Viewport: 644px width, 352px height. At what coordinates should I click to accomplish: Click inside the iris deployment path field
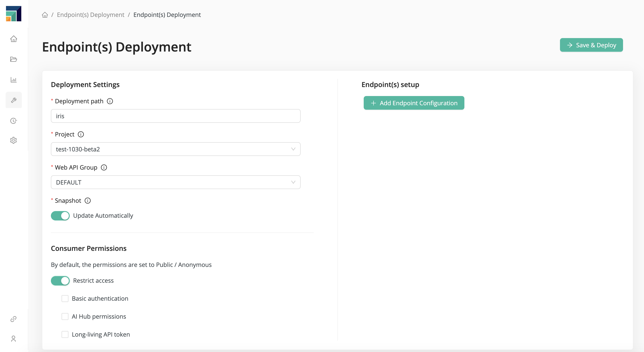click(175, 116)
